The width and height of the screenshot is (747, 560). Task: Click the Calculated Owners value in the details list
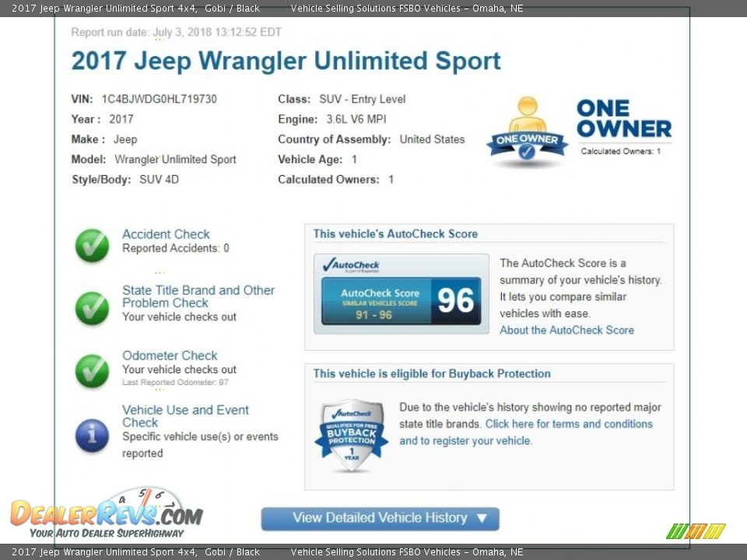click(x=391, y=180)
